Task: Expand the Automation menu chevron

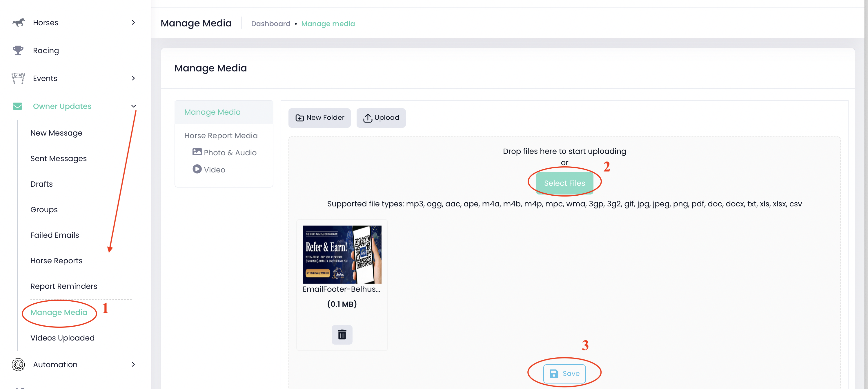Action: pos(133,364)
